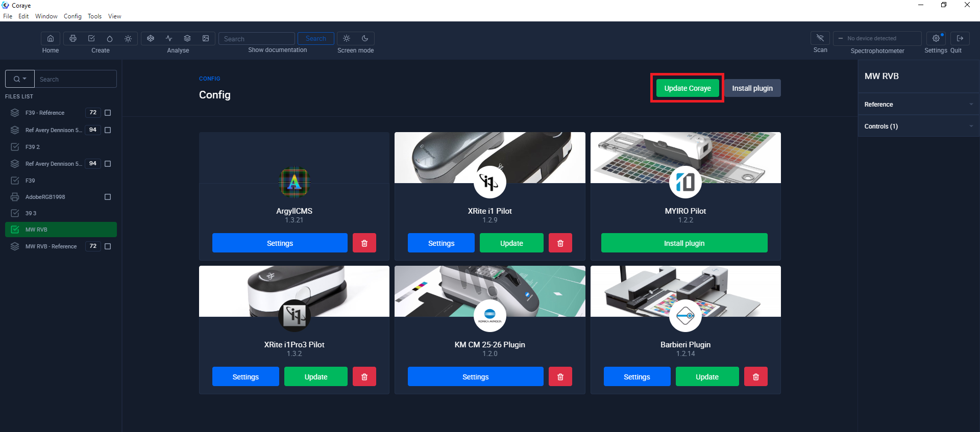Screen dimensions: 980x432
Task: Open the View menu
Action: pos(114,16)
